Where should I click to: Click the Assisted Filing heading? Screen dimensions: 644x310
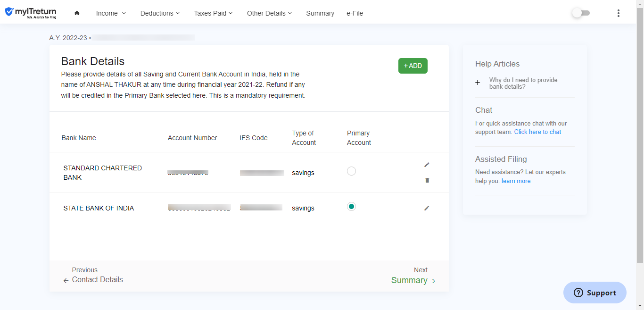[501, 159]
